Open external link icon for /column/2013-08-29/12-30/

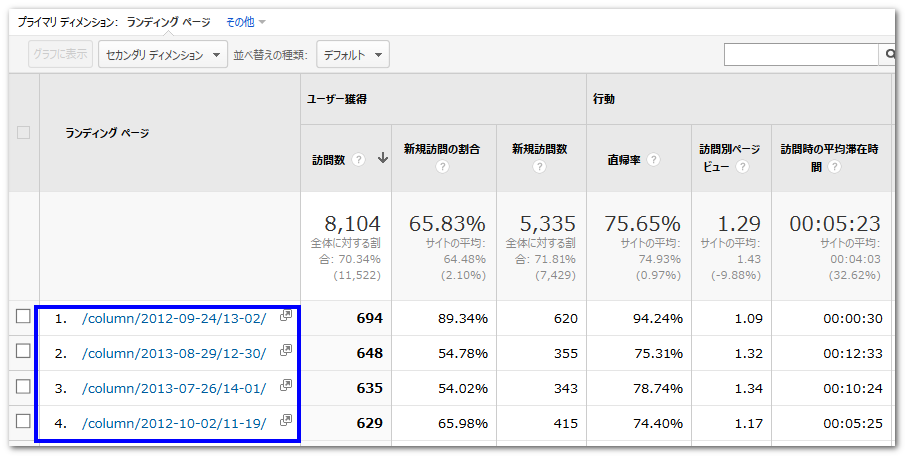pyautogui.click(x=285, y=351)
